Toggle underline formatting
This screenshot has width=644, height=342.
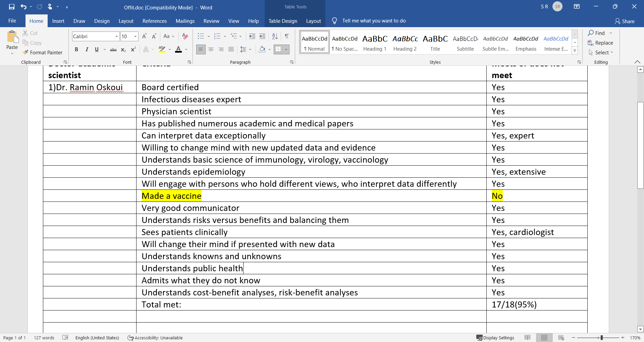[x=97, y=50]
